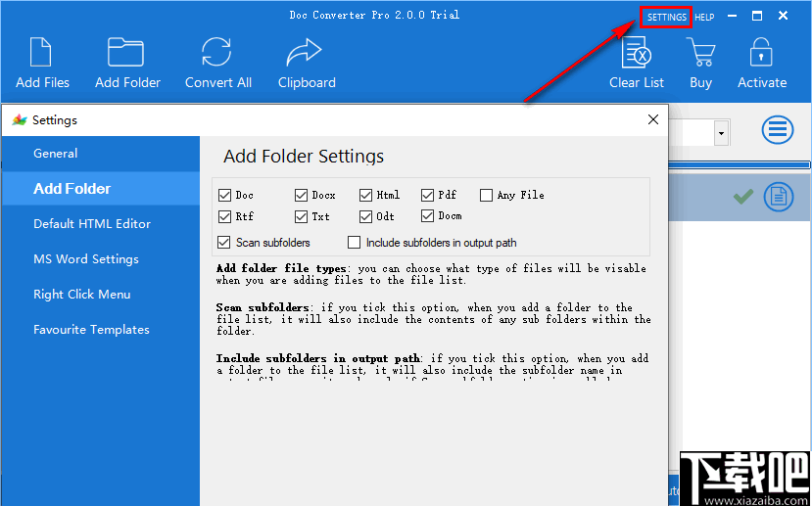Open Favourite Templates section

101,330
